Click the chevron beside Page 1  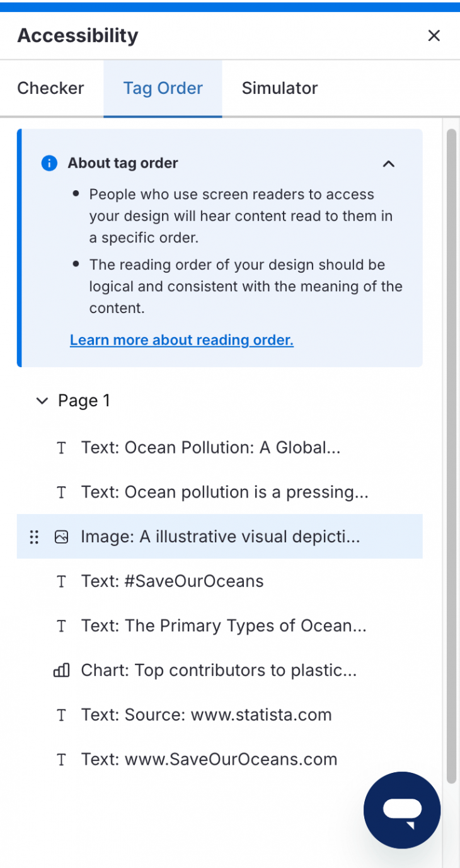42,400
